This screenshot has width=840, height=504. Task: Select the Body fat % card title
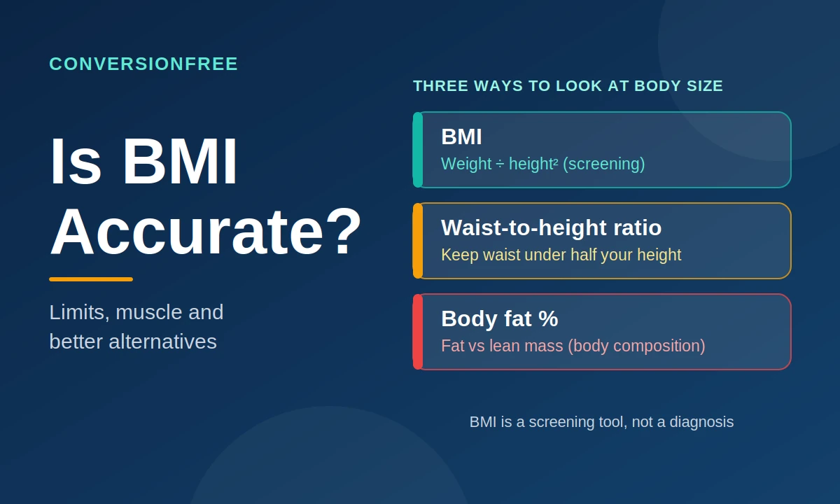click(x=499, y=318)
